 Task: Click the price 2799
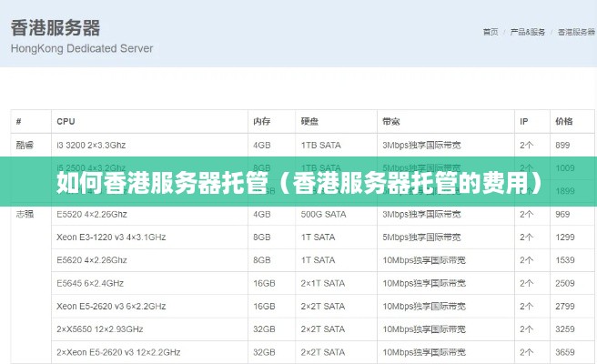coord(564,306)
